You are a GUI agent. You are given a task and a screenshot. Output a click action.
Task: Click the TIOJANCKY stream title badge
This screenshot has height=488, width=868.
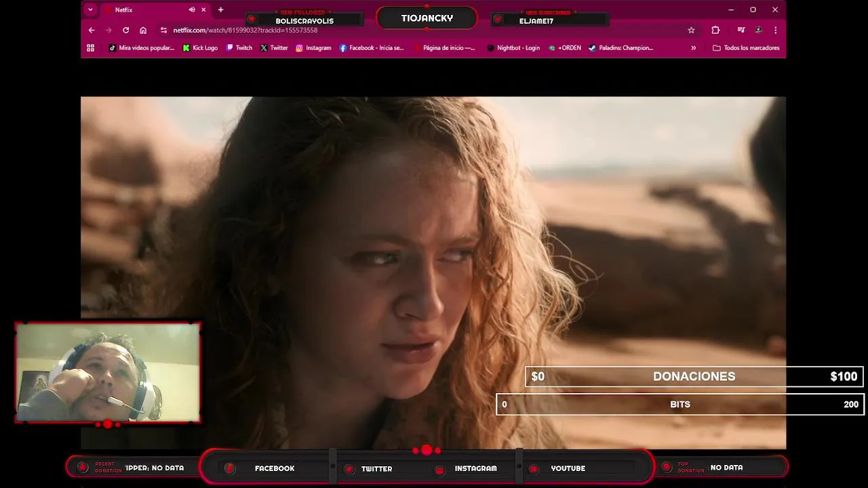[427, 18]
